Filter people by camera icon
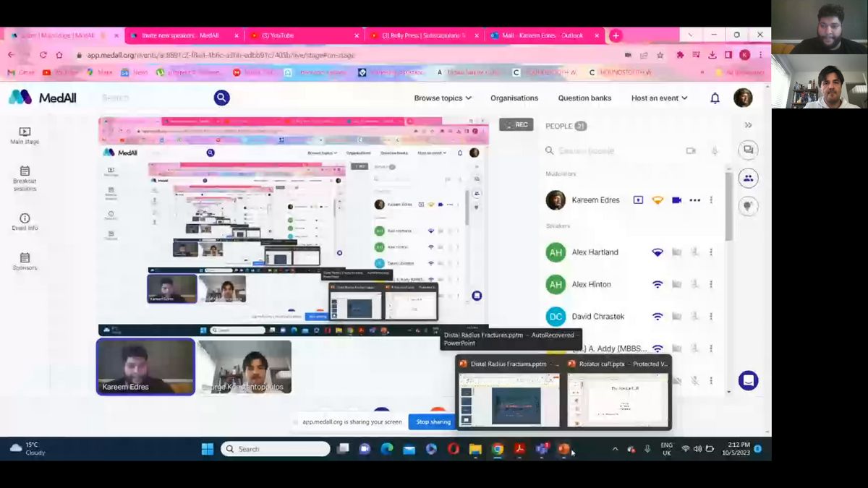Image resolution: width=868 pixels, height=488 pixels. pos(691,150)
